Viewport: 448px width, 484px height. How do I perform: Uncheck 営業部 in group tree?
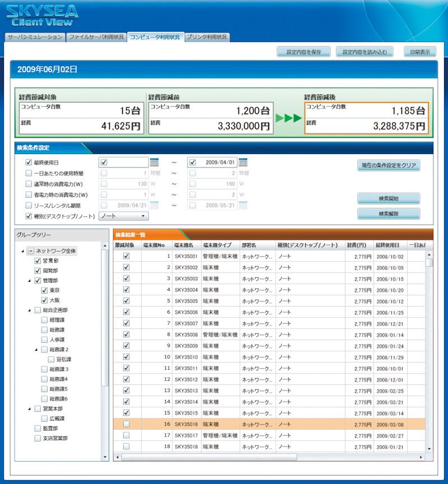tap(38, 261)
